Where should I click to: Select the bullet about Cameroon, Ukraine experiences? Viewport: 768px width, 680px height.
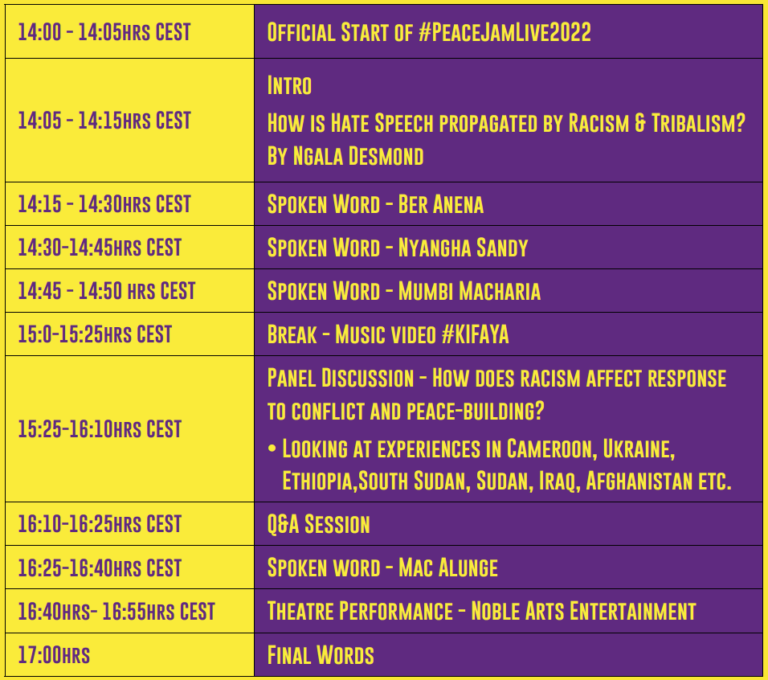coord(500,464)
